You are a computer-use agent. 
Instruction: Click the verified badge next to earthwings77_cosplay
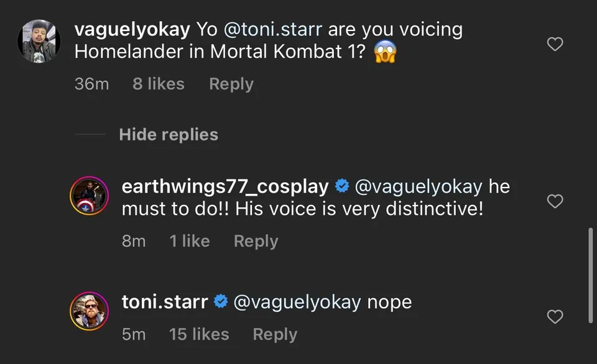tap(341, 186)
